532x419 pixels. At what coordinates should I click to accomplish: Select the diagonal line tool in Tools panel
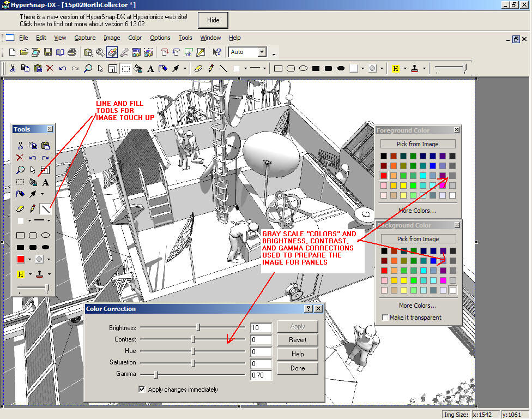pyautogui.click(x=45, y=209)
